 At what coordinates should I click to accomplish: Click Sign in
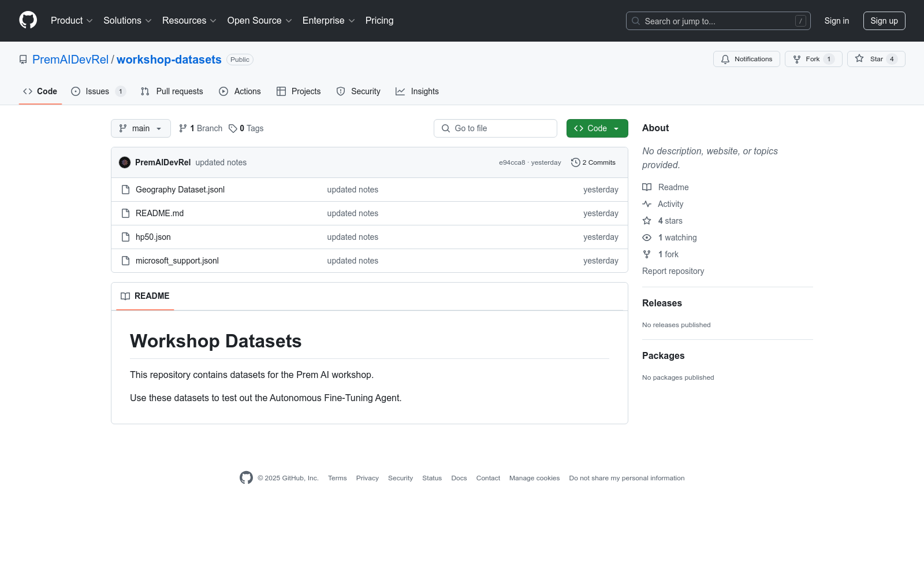click(x=837, y=21)
